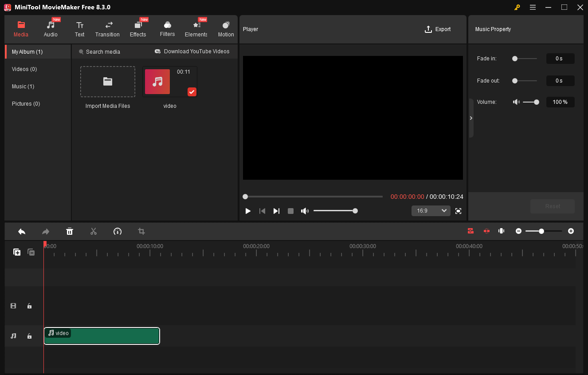Open the Transition tab
This screenshot has height=375, width=588.
(107, 29)
